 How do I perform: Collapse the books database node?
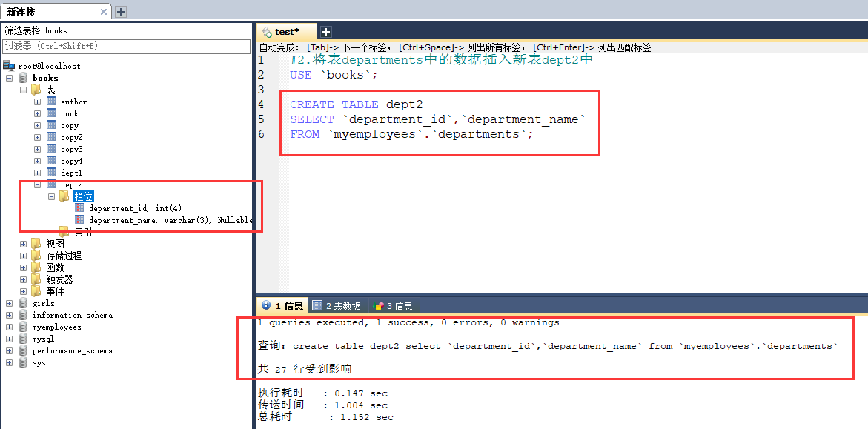coord(10,78)
